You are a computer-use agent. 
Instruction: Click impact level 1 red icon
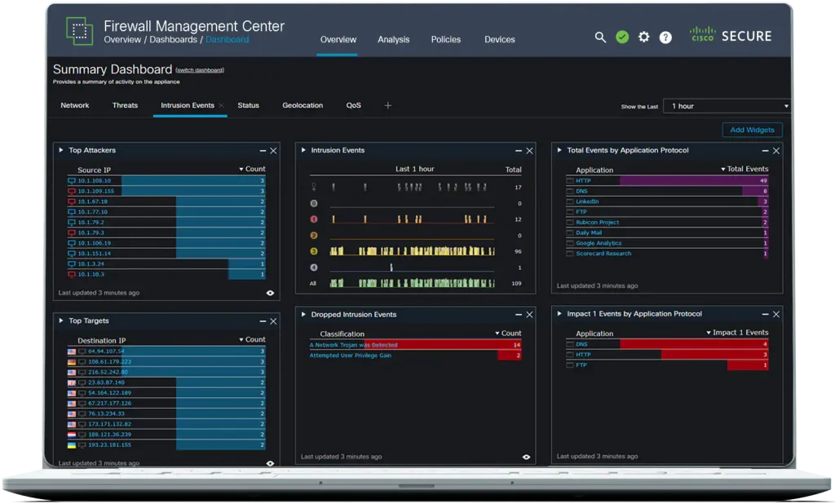tap(314, 219)
